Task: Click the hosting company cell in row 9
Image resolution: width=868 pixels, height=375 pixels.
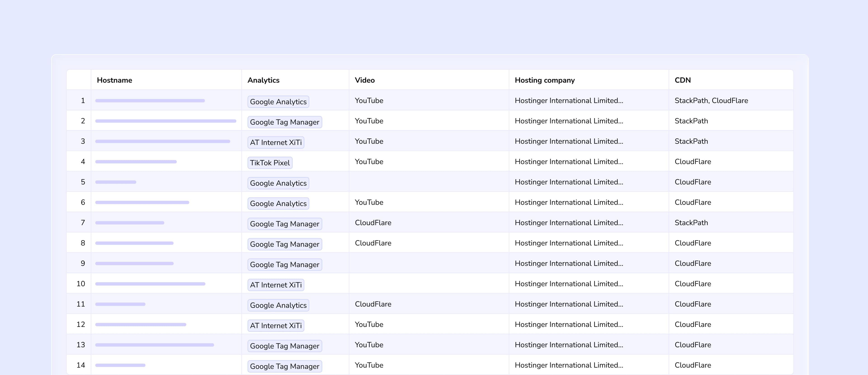Action: click(568, 263)
